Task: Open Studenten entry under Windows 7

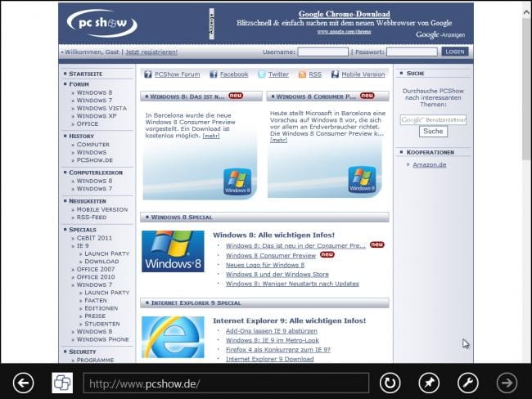Action: [101, 324]
